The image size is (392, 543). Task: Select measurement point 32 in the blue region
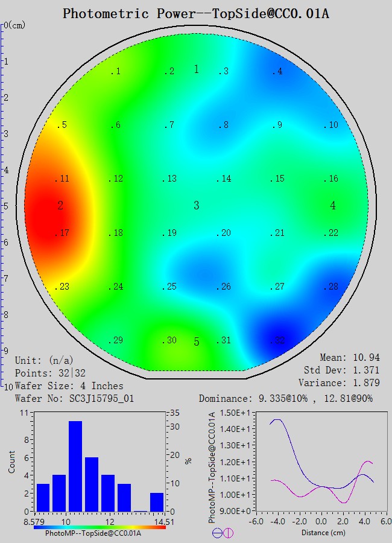(x=277, y=341)
